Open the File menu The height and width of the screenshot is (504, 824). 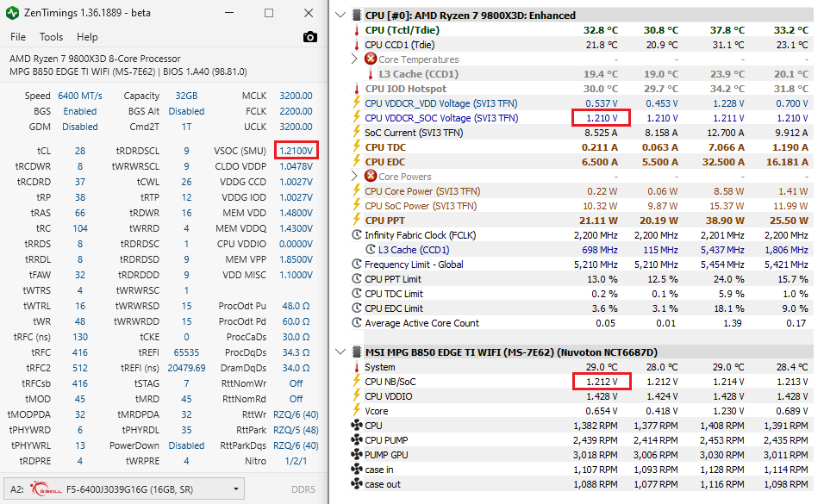point(18,37)
